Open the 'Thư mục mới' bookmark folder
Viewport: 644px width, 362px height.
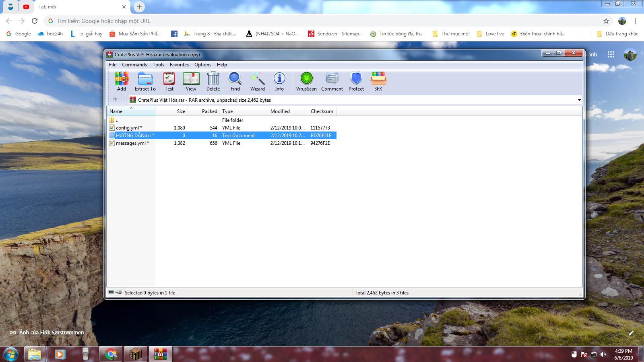451,34
